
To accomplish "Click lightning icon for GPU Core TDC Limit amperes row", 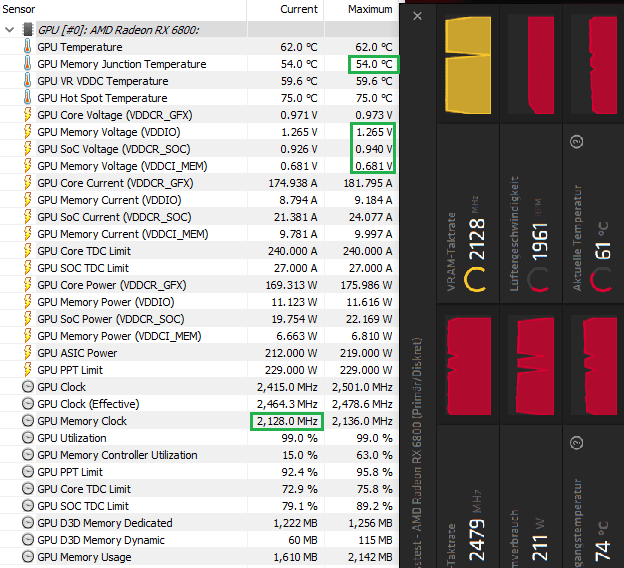I will [27, 251].
